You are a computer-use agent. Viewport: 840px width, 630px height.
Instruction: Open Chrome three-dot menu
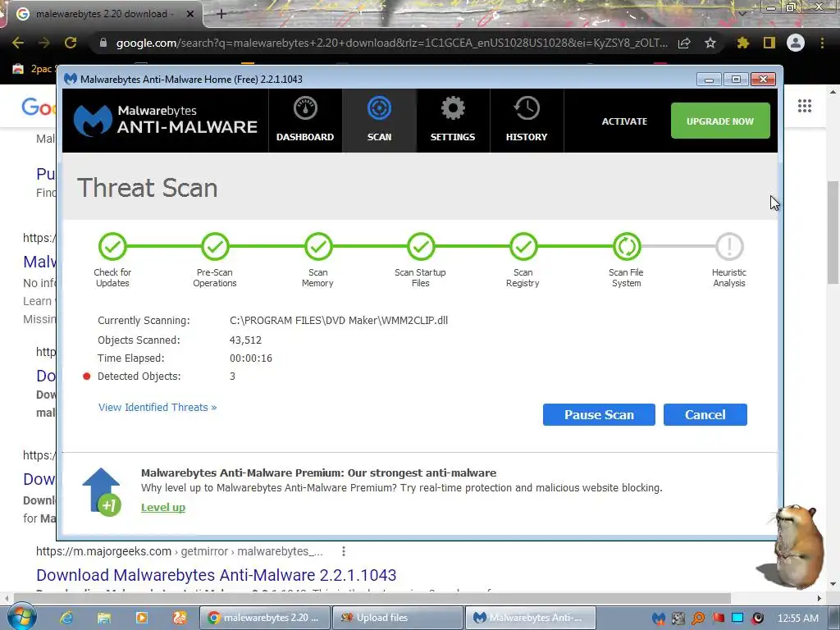(x=822, y=43)
